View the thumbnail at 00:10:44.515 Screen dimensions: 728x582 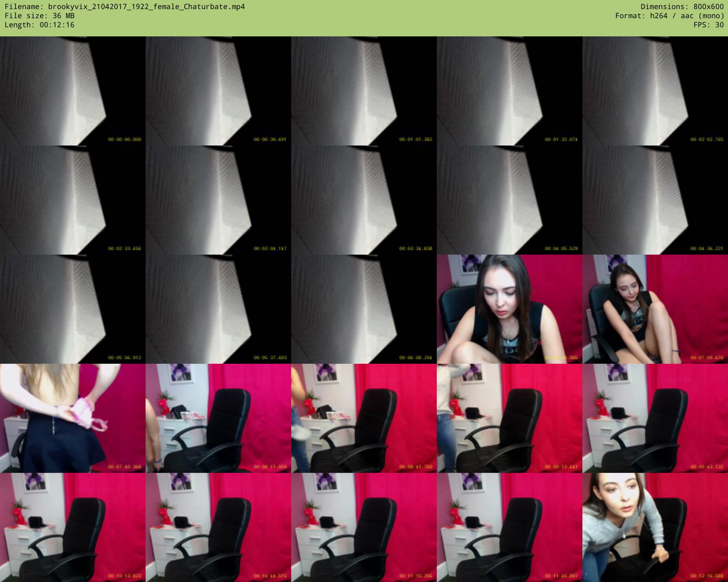pyautogui.click(x=218, y=527)
